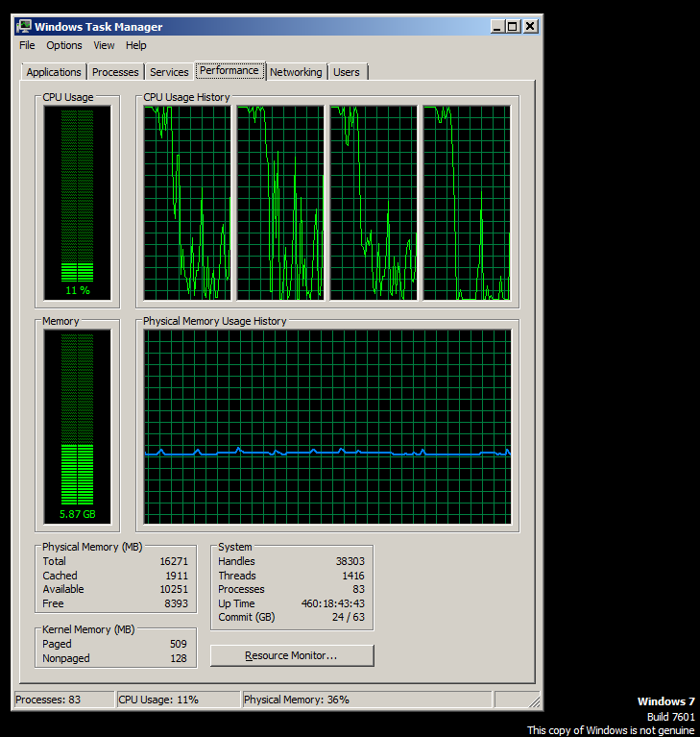Click the CPU Usage meter showing 11 %
The width and height of the screenshot is (700, 737).
(x=78, y=203)
